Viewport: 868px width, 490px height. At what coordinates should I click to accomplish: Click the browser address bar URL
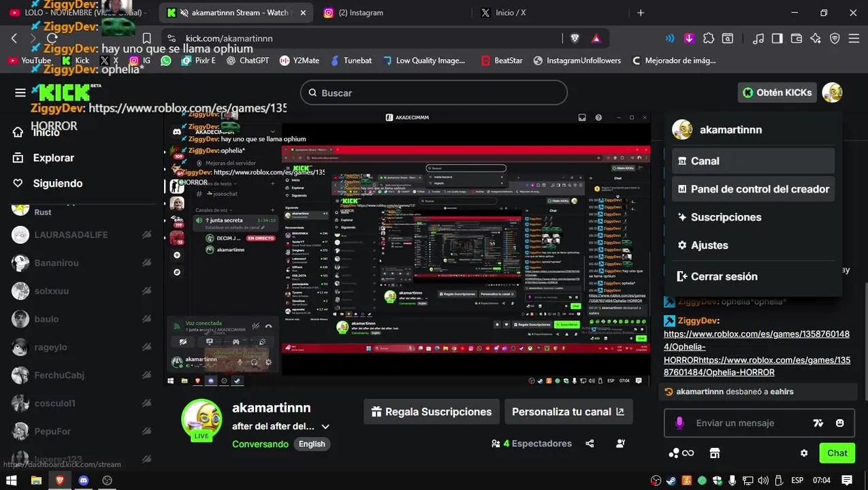pos(229,39)
